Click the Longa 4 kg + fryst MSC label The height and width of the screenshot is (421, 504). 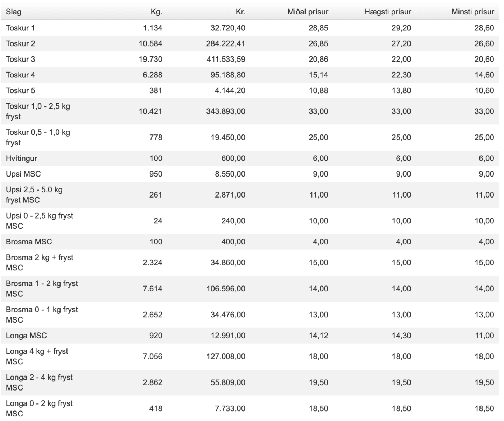pos(37,357)
